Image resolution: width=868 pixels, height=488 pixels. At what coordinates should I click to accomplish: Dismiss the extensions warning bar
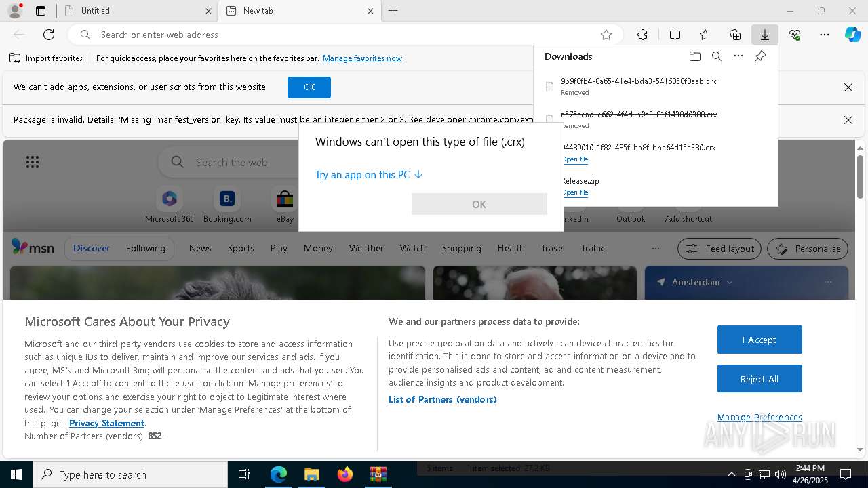[848, 87]
